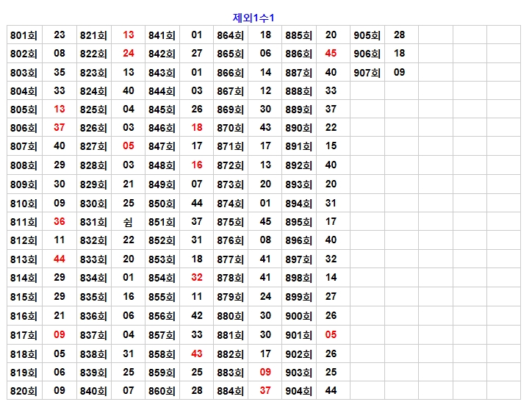Select the 820회 cell
Image resolution: width=532 pixels, height=413 pixels.
24,391
